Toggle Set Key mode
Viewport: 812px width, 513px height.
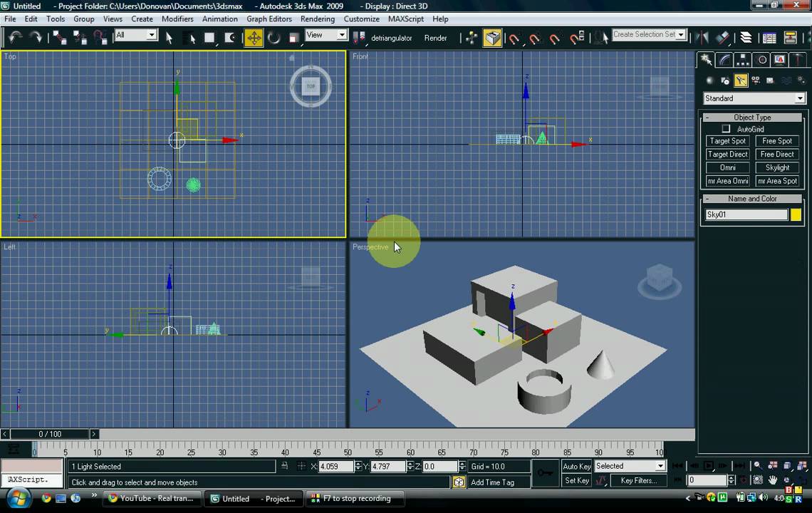(x=576, y=481)
